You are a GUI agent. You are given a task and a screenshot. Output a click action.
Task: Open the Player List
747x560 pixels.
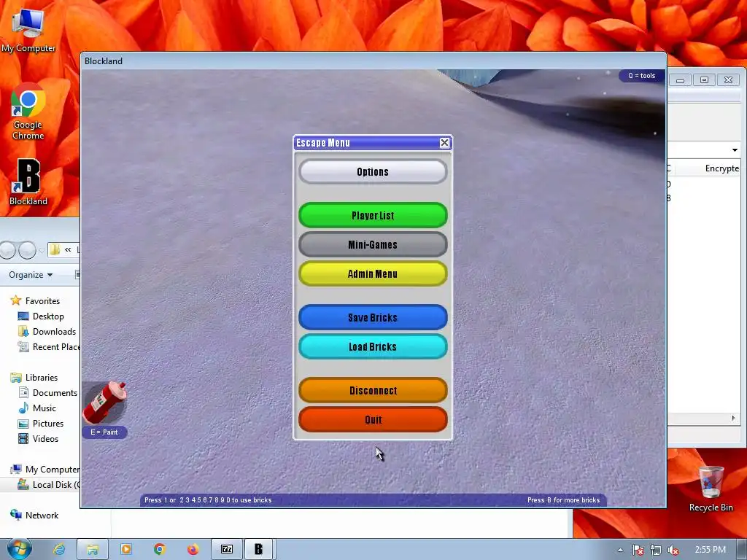(x=373, y=215)
